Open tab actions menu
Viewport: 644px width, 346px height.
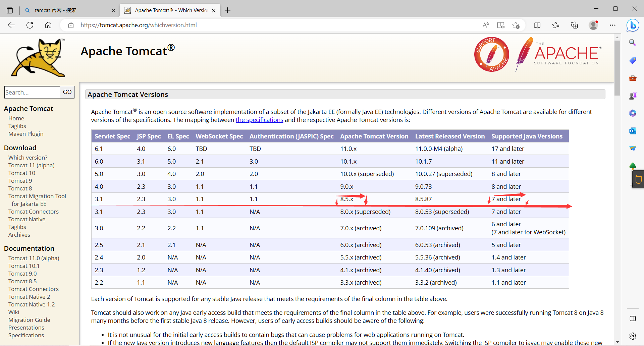coord(10,10)
